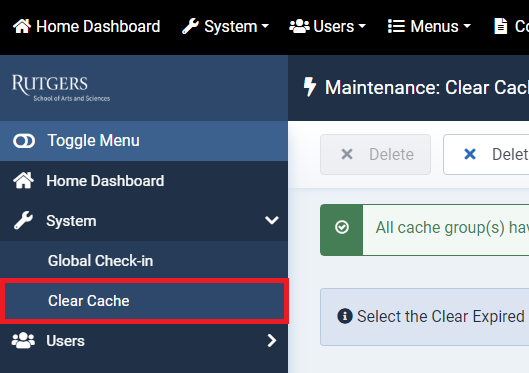Click the All cache group(s) success message
The width and height of the screenshot is (529, 373).
[x=452, y=228]
